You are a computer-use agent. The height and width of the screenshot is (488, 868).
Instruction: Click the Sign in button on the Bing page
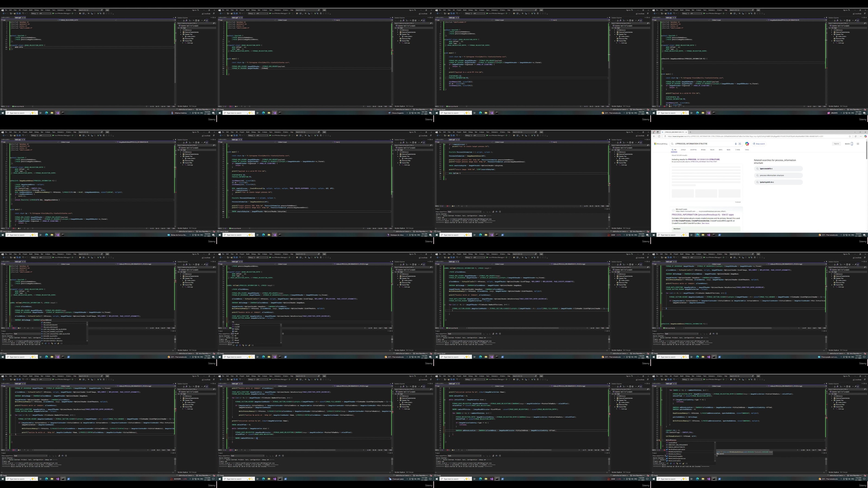click(x=837, y=144)
